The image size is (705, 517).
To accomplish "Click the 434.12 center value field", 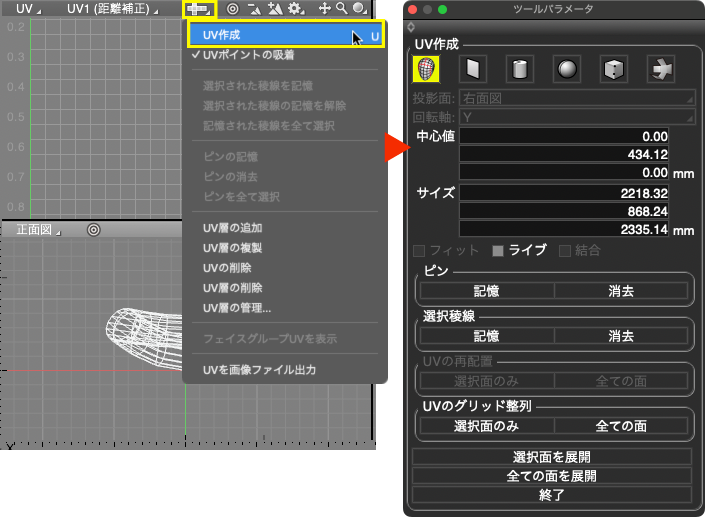I will click(x=578, y=153).
